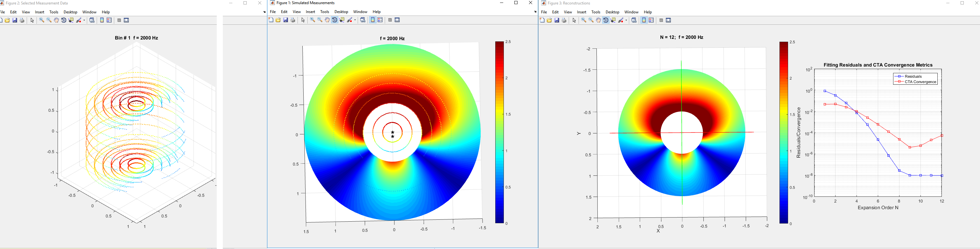The height and width of the screenshot is (249, 980).
Task: Click 'Expansion Order N' axis label
Action: (878, 208)
